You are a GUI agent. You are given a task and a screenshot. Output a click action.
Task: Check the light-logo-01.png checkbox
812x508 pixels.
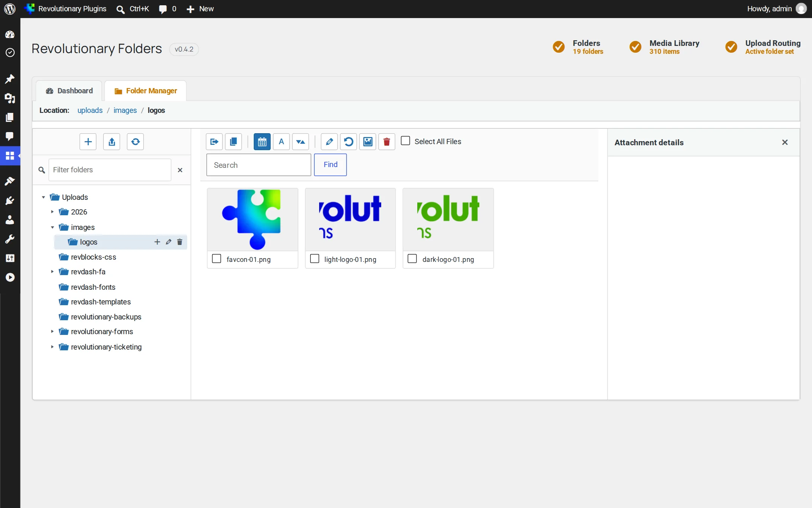(315, 259)
